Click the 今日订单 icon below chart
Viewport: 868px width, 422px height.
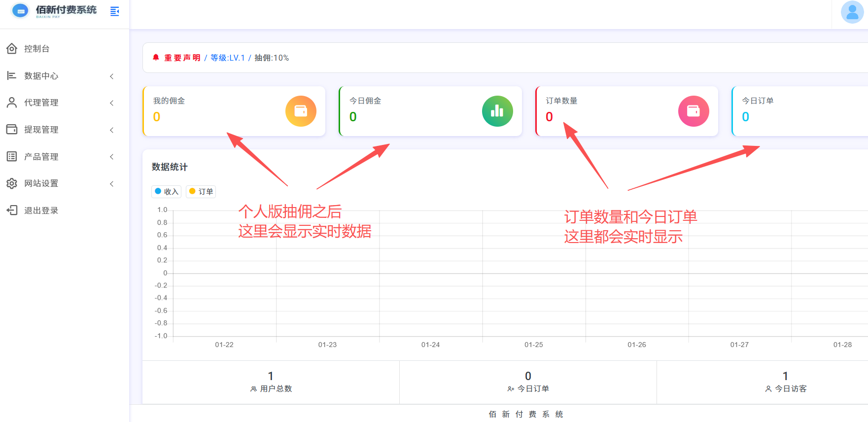(511, 389)
